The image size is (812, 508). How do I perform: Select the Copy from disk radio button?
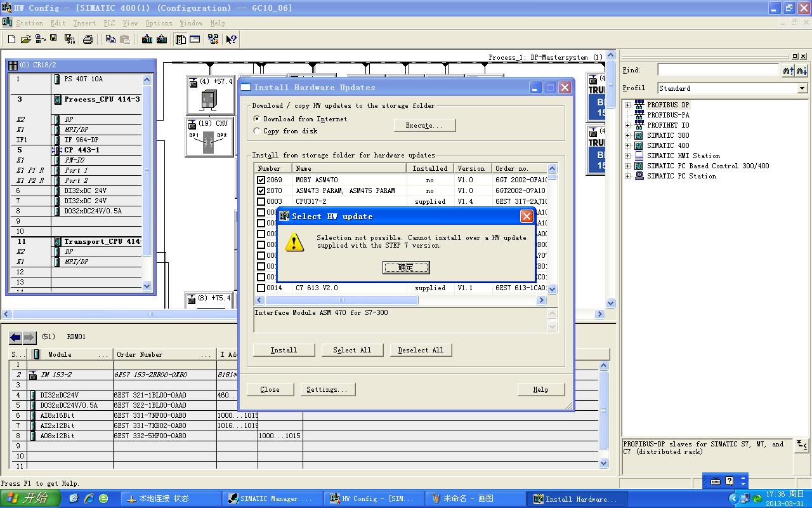pyautogui.click(x=257, y=131)
